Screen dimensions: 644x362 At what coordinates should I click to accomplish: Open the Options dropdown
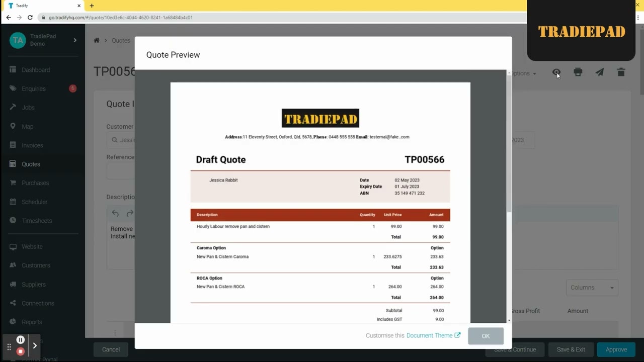point(523,73)
